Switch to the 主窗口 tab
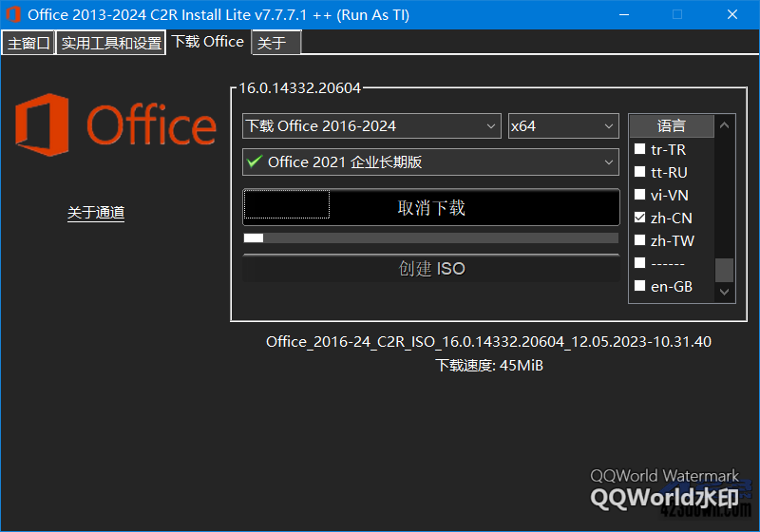Image resolution: width=760 pixels, height=532 pixels. pyautogui.click(x=28, y=43)
